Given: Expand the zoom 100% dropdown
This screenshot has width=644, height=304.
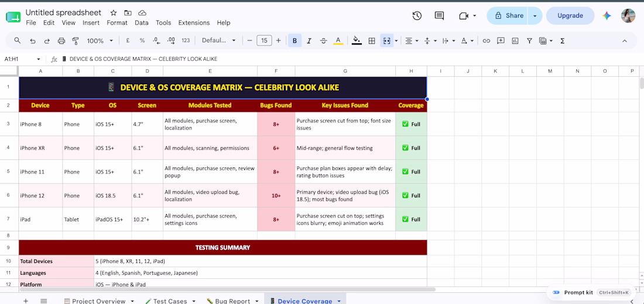Looking at the screenshot, I should tap(100, 40).
